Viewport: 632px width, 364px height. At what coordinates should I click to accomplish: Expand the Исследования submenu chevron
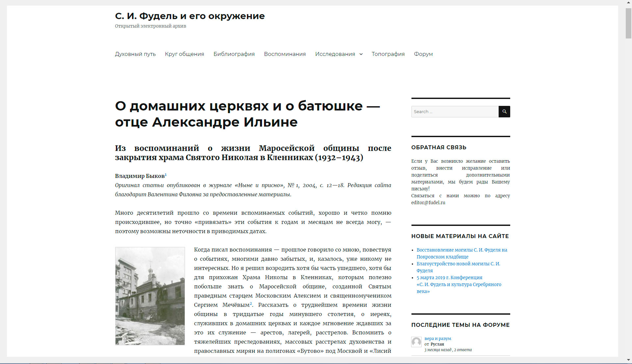pos(361,54)
